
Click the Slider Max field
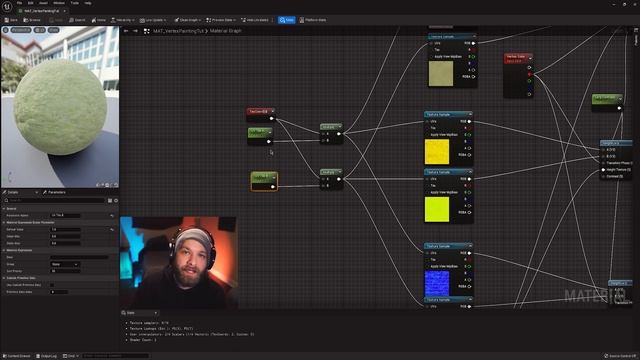(65, 243)
